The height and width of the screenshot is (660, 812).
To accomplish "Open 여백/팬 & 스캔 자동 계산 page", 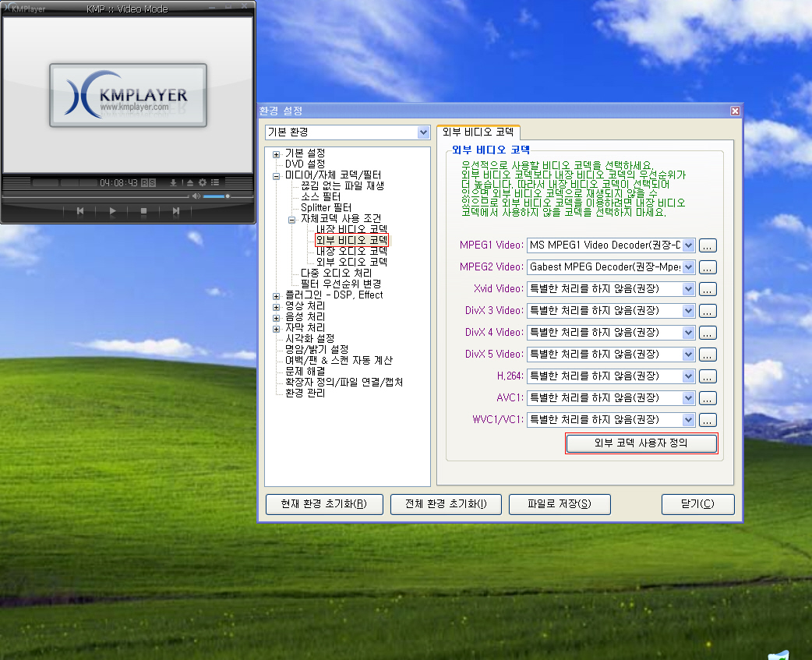I will coord(339,360).
